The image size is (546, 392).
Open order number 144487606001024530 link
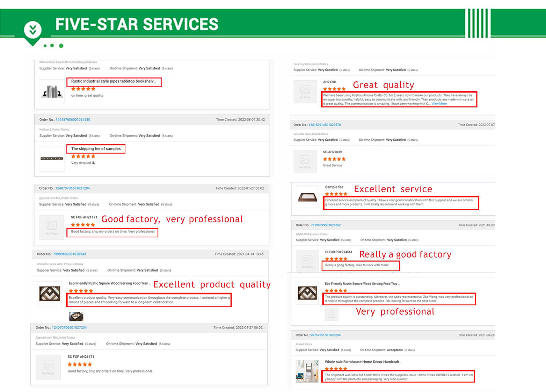click(x=73, y=119)
